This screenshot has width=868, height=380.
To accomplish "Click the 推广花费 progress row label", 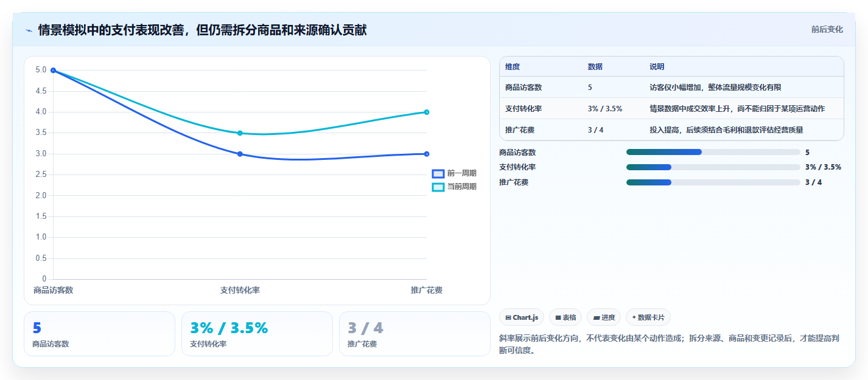I will click(x=514, y=182).
